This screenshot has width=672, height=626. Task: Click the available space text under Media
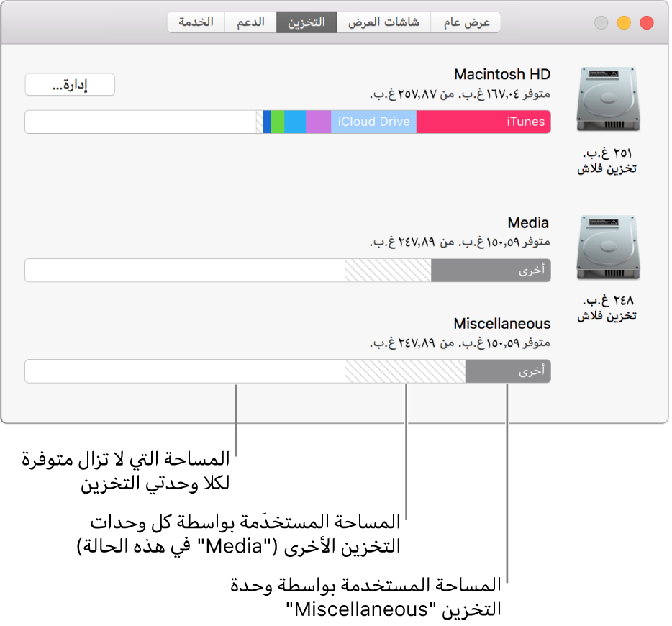coord(460,242)
